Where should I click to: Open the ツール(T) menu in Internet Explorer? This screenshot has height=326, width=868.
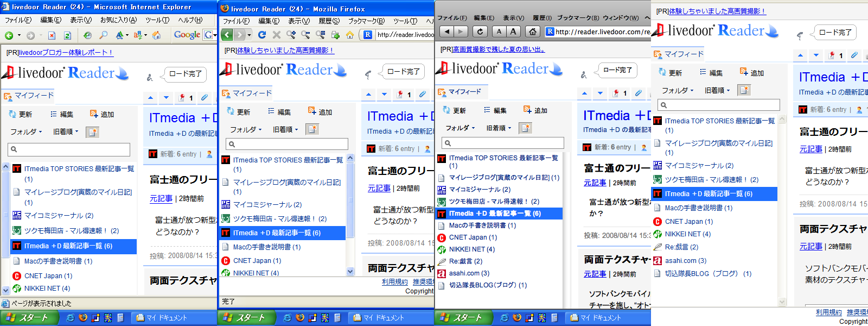157,20
